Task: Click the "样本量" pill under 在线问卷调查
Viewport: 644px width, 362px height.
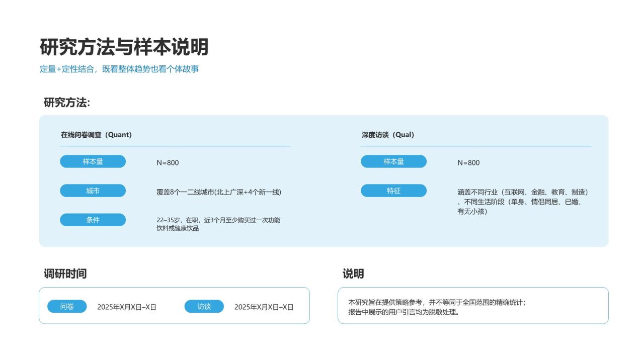Action: (93, 161)
